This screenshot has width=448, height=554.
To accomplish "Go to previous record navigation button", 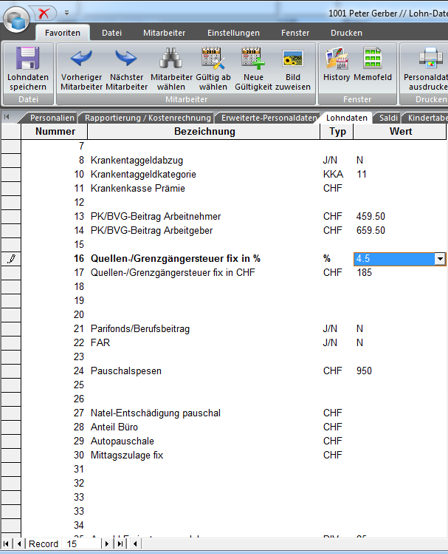I will 19,543.
